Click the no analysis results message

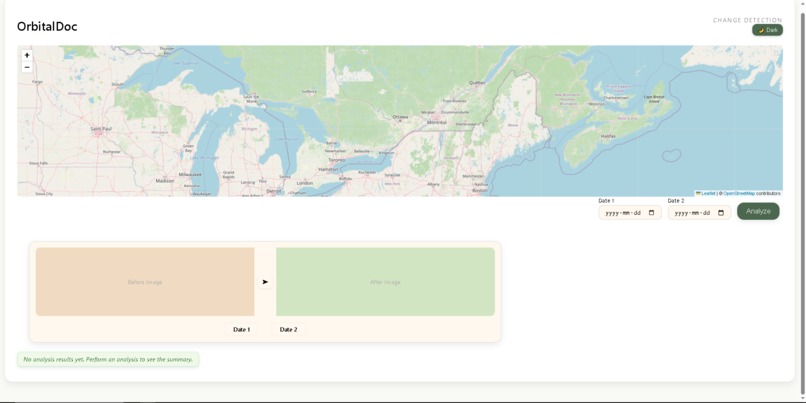[108, 359]
